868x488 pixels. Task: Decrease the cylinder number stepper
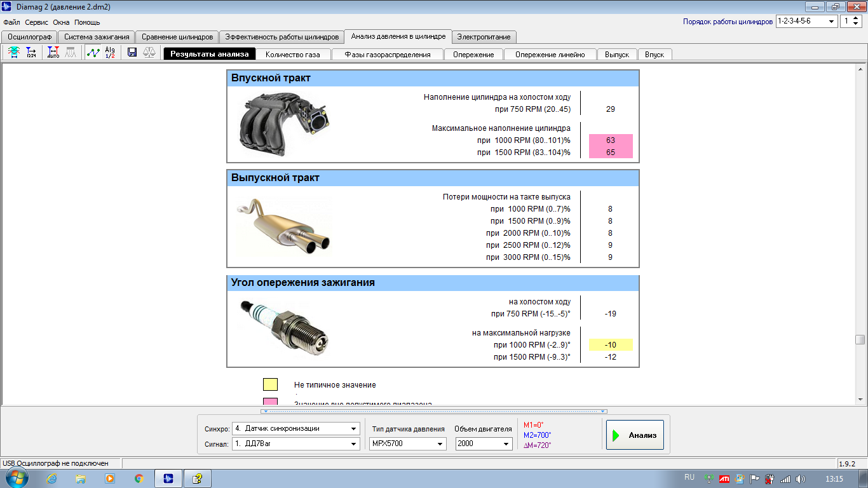coord(857,24)
